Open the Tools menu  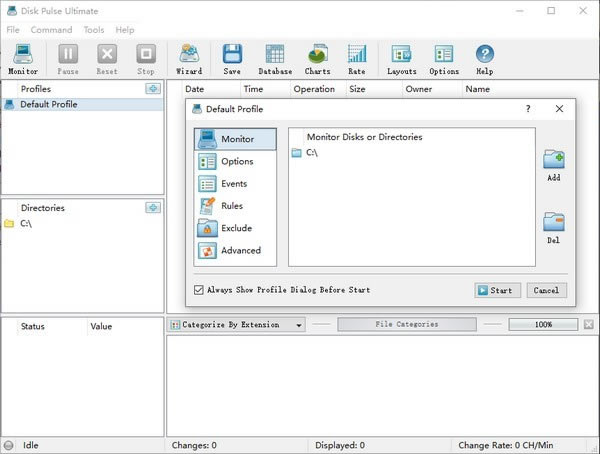(x=94, y=30)
